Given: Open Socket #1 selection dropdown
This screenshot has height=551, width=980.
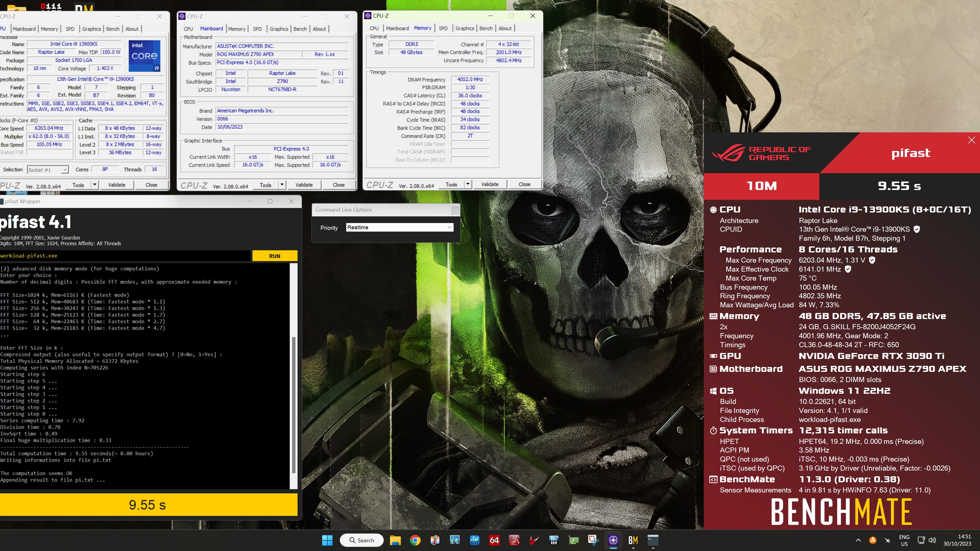Looking at the screenshot, I should click(x=47, y=170).
